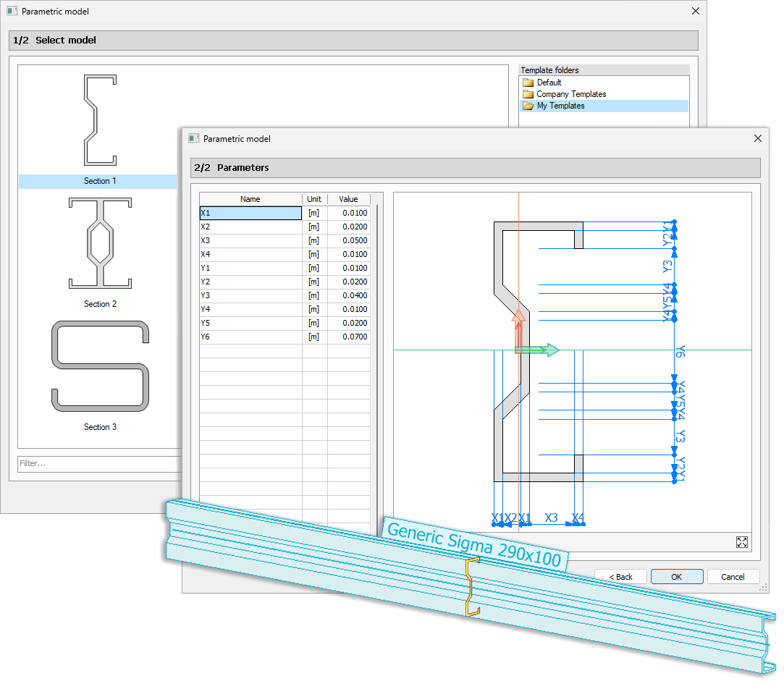Select the Section 2 profile thumbnail
The image size is (784, 684).
point(100,243)
